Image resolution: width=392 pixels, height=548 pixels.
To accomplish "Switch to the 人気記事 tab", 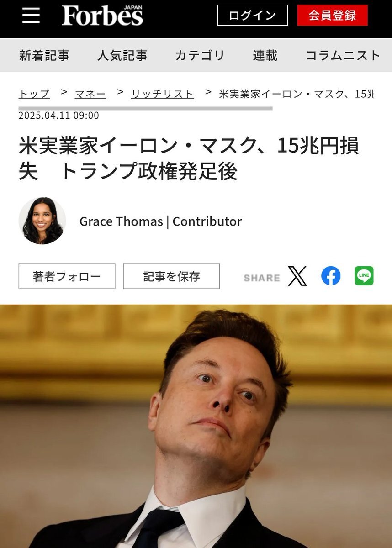I will coord(122,55).
